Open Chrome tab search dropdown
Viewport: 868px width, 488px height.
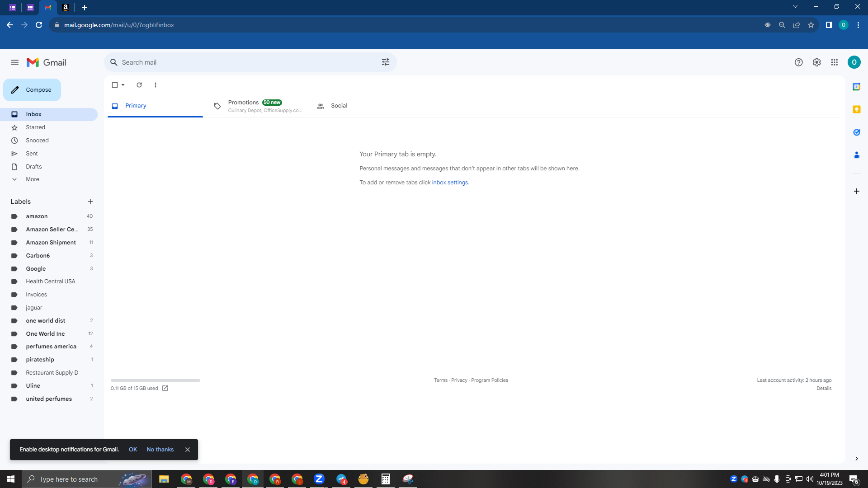(x=795, y=7)
